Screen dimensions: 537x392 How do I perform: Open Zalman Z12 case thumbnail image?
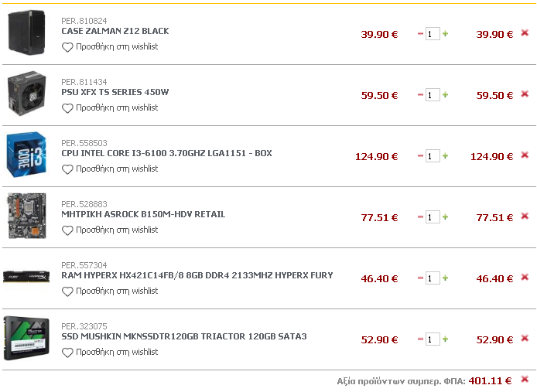(26, 32)
